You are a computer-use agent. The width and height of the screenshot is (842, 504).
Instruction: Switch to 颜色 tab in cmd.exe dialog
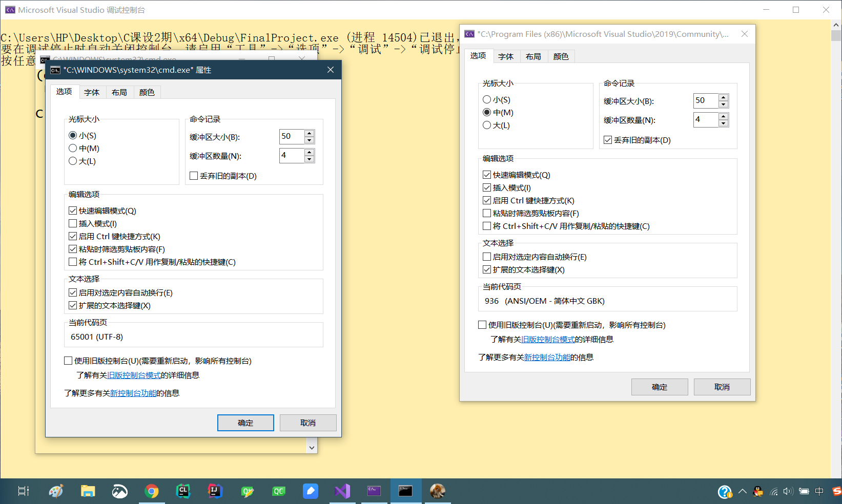[147, 92]
